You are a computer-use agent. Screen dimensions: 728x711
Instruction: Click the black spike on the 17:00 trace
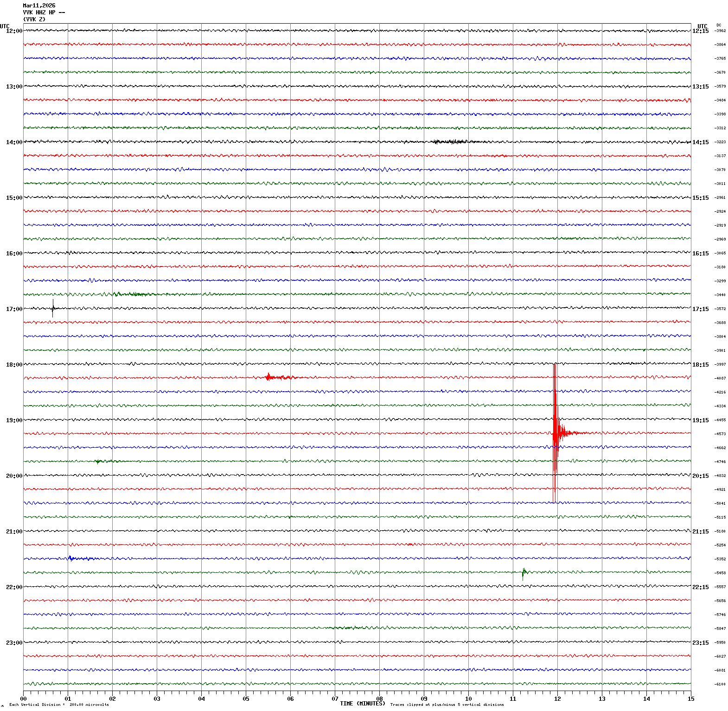point(53,308)
